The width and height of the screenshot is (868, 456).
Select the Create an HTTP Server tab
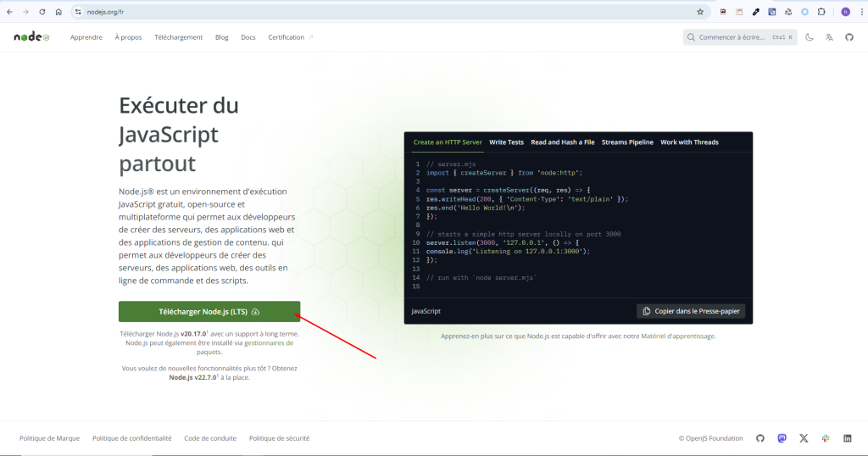coord(448,142)
